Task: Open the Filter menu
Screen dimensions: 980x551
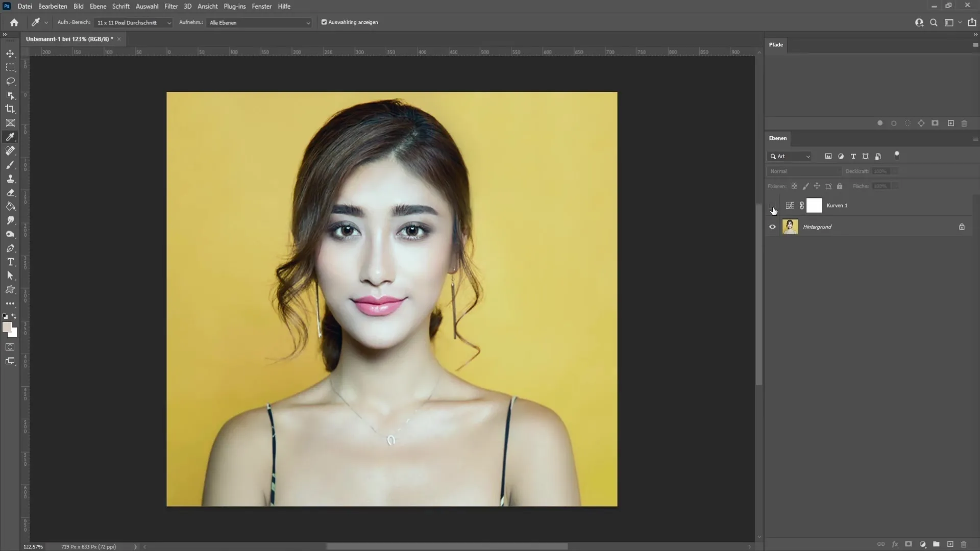Action: point(170,6)
